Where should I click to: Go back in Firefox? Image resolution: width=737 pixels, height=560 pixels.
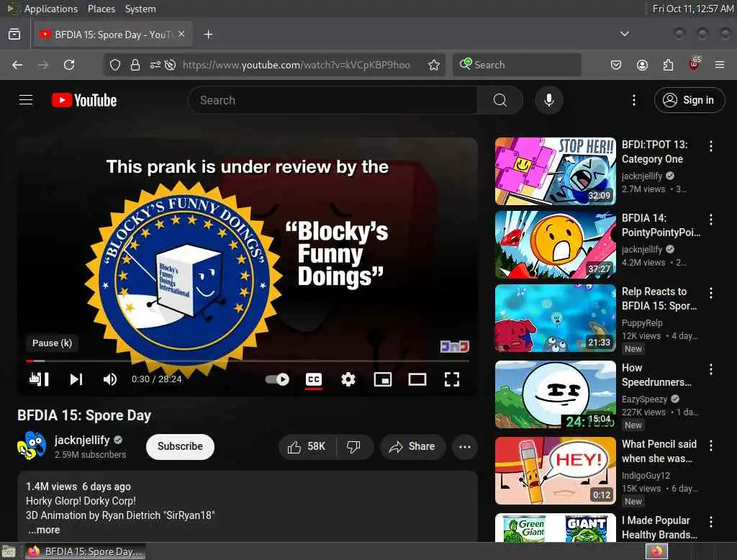point(17,65)
